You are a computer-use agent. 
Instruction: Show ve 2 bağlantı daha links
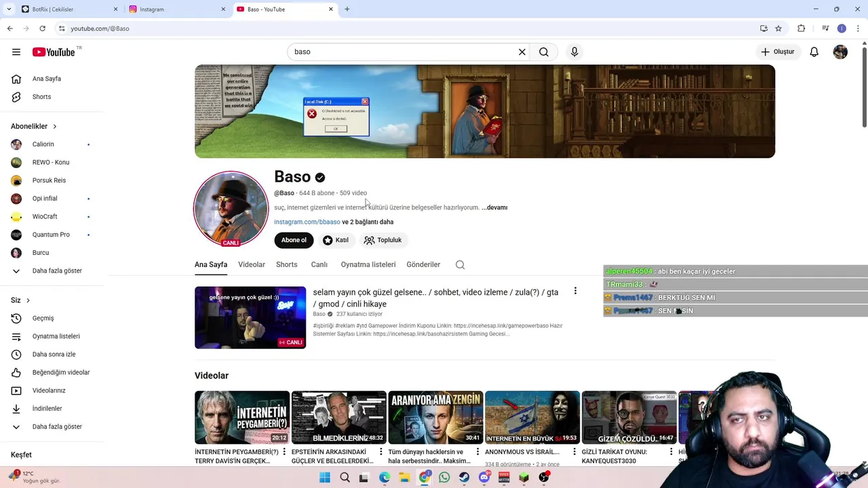click(368, 222)
